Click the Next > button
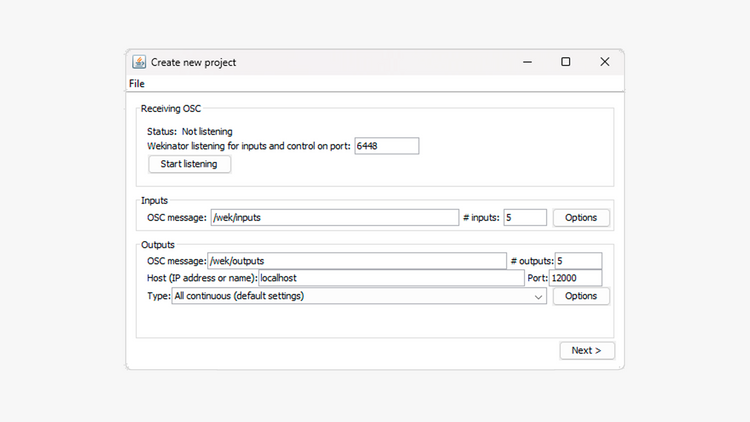 point(587,350)
